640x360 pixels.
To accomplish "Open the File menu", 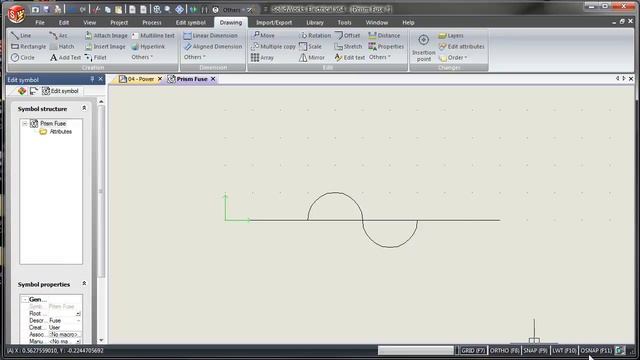I will click(x=40, y=22).
